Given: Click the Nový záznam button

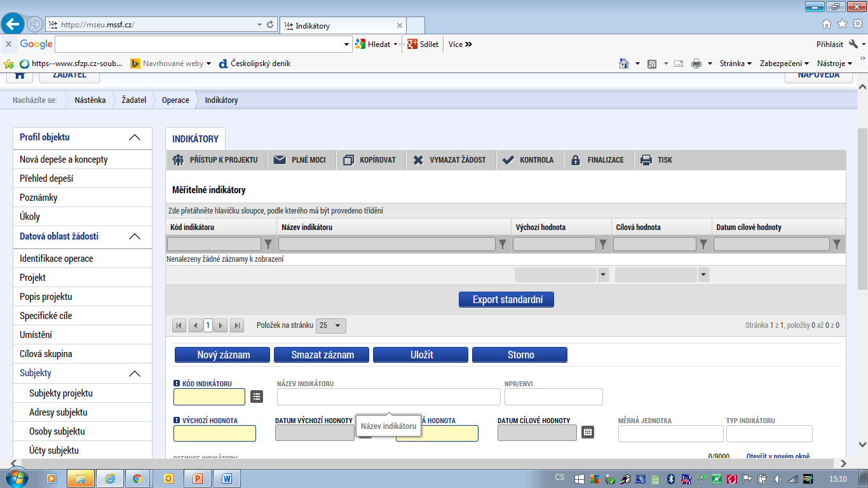Looking at the screenshot, I should click(222, 355).
